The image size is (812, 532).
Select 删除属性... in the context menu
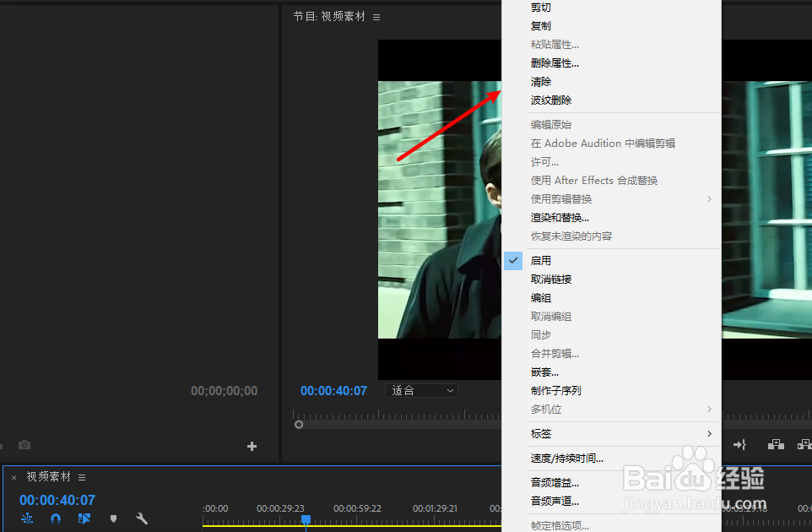click(555, 63)
